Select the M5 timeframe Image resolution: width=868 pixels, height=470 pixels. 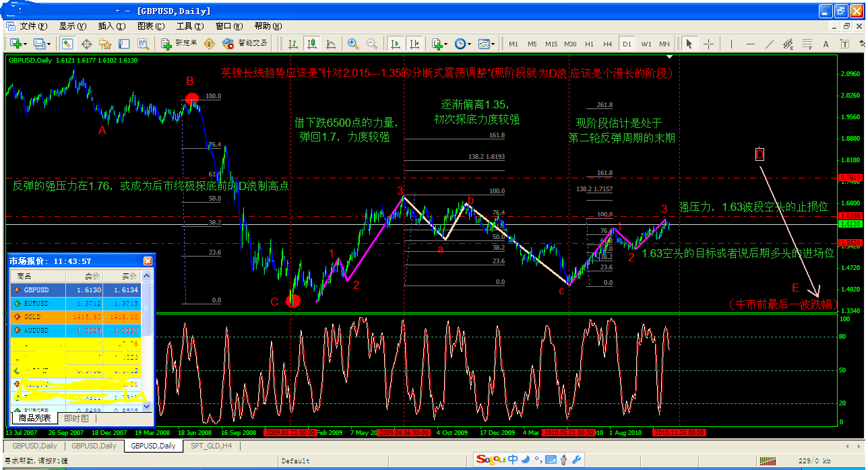tap(532, 44)
